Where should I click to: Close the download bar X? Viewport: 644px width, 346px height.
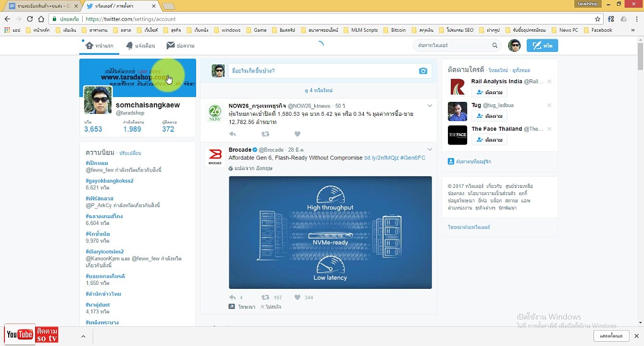(x=636, y=336)
